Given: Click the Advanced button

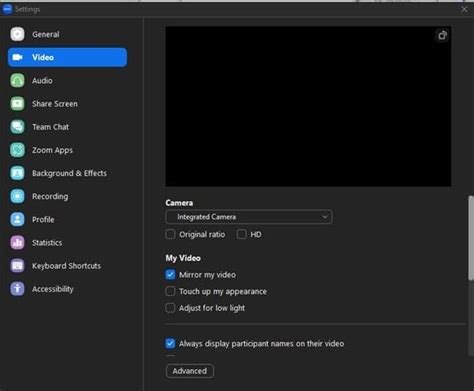Looking at the screenshot, I should (190, 371).
